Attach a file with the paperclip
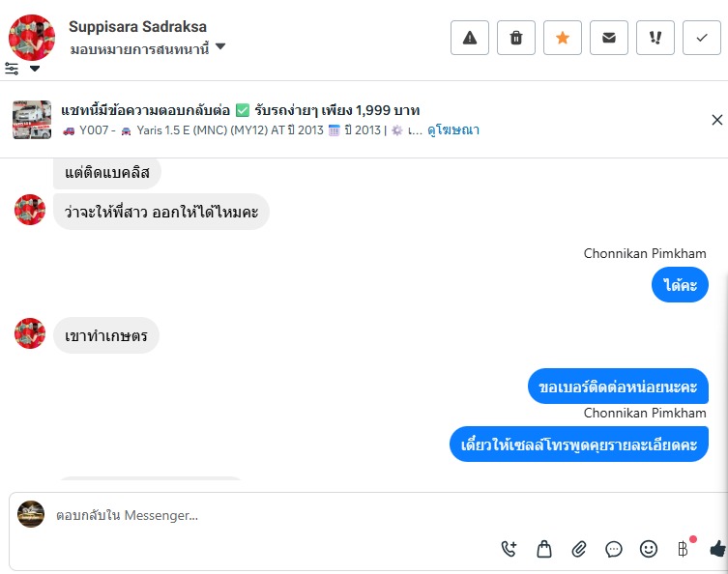728x574 pixels. [579, 549]
